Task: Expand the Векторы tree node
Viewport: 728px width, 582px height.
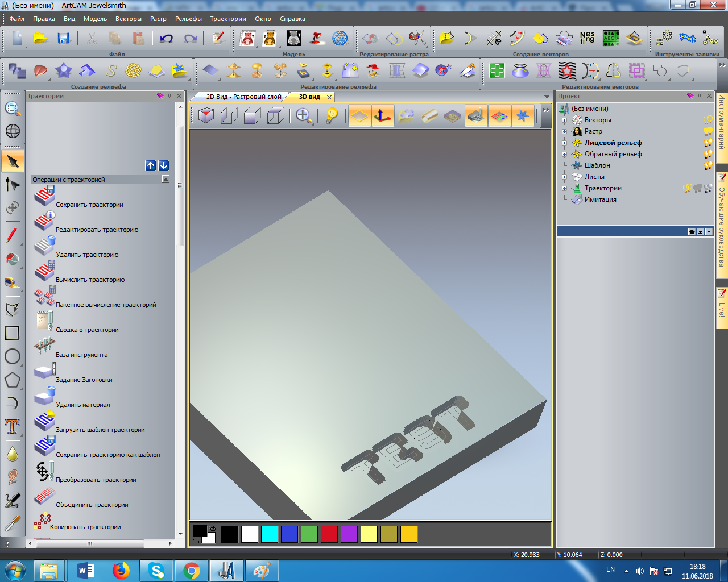Action: [x=564, y=120]
